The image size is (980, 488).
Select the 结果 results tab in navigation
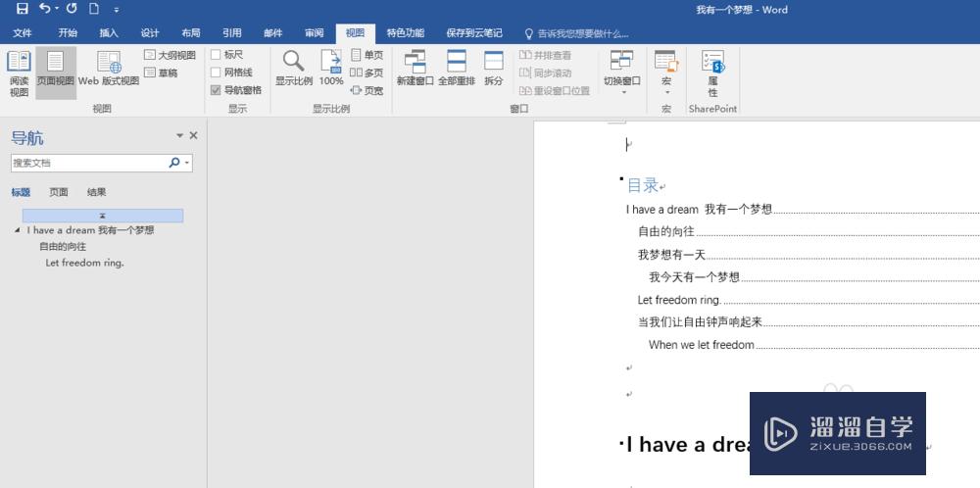(x=97, y=192)
